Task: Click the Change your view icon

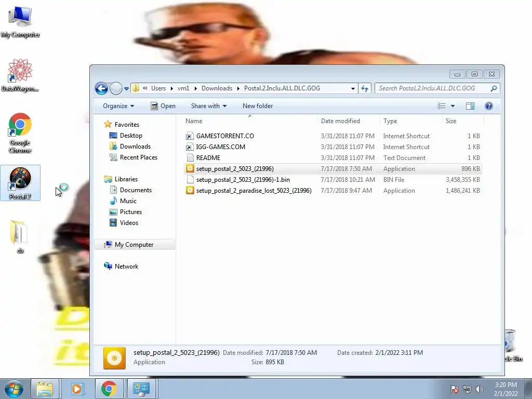Action: tap(442, 106)
